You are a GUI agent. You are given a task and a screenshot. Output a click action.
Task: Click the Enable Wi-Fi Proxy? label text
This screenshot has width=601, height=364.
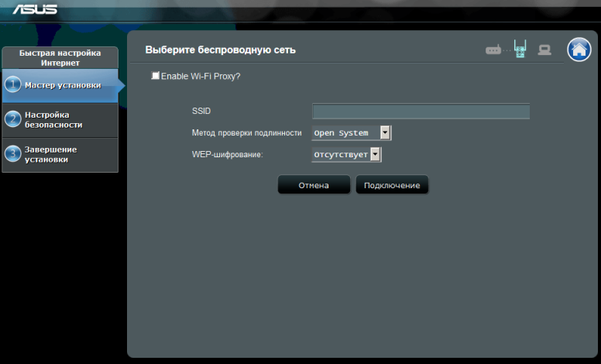201,76
